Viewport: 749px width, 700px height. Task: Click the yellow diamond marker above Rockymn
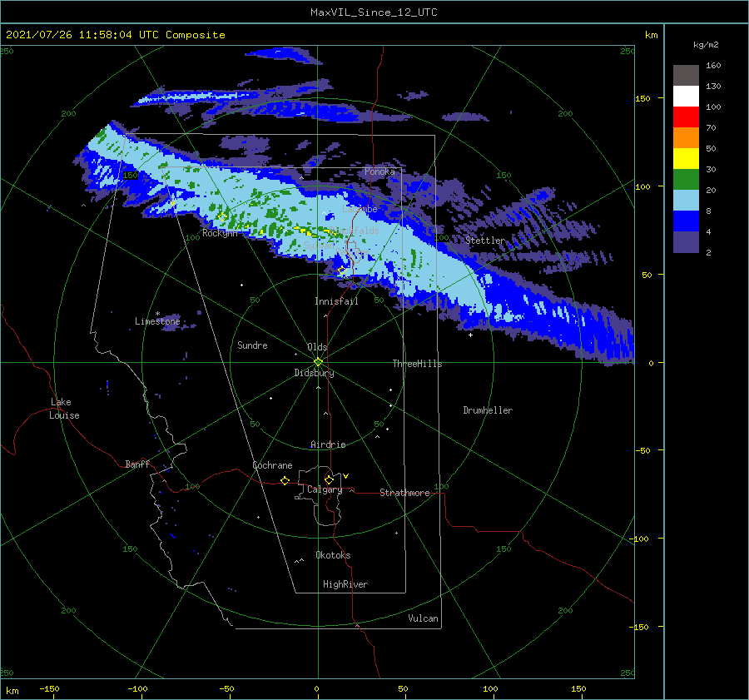(x=222, y=217)
